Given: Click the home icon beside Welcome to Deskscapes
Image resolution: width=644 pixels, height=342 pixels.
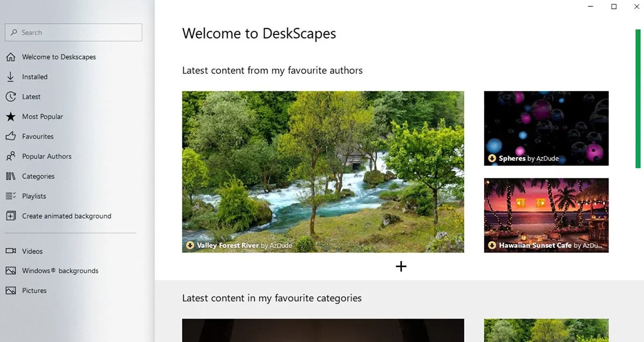Looking at the screenshot, I should 11,57.
